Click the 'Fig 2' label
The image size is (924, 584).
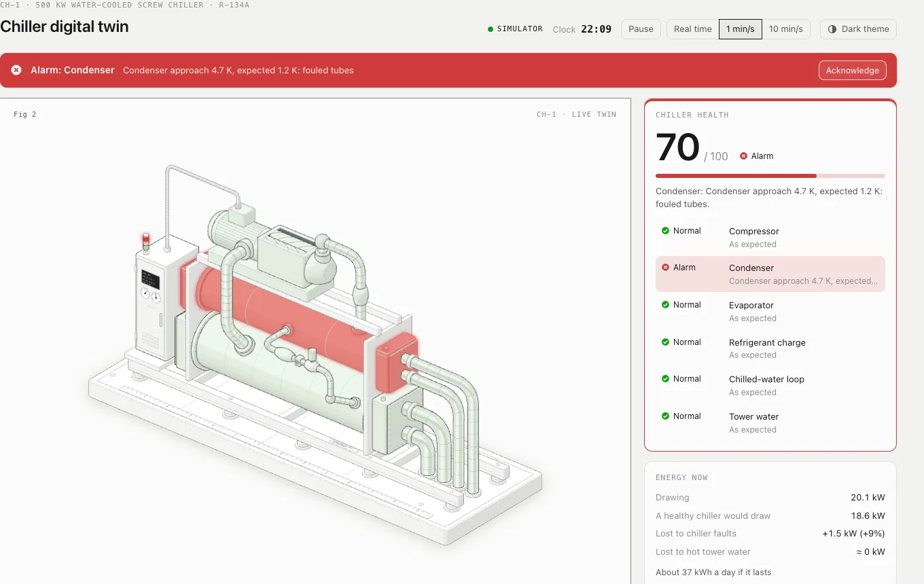25,114
